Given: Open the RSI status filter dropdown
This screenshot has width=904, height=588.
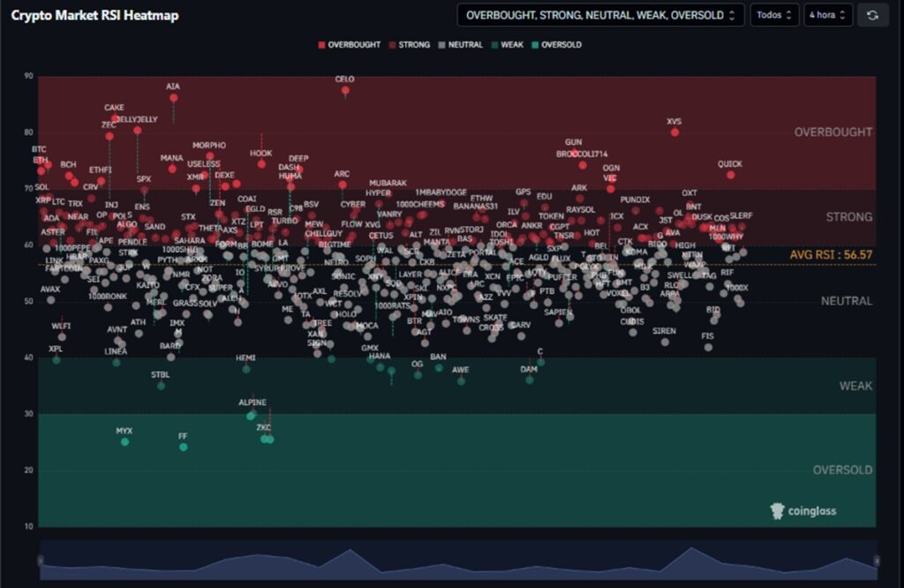Looking at the screenshot, I should 600,15.
